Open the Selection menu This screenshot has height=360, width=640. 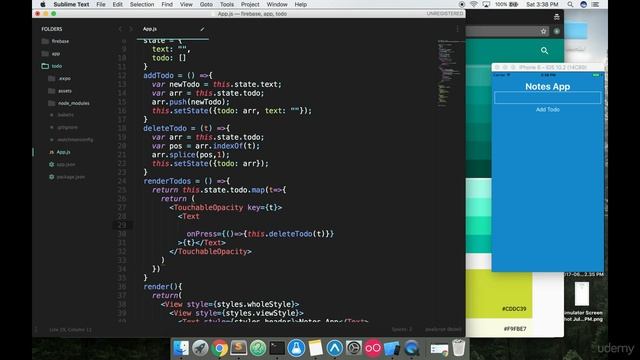pyautogui.click(x=142, y=4)
